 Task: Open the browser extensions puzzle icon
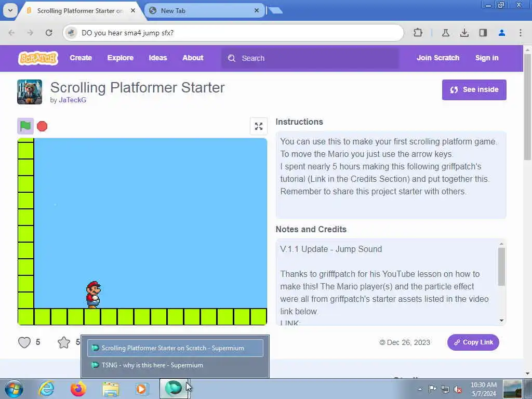(x=418, y=33)
